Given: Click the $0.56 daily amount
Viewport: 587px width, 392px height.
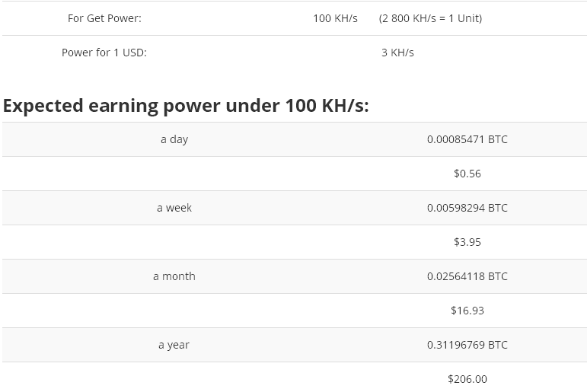Looking at the screenshot, I should [467, 174].
